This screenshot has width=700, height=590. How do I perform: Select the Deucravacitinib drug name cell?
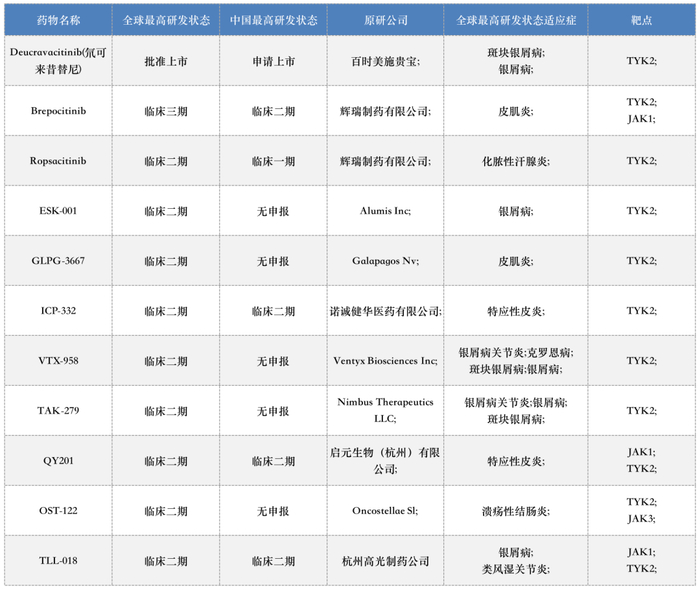58,61
